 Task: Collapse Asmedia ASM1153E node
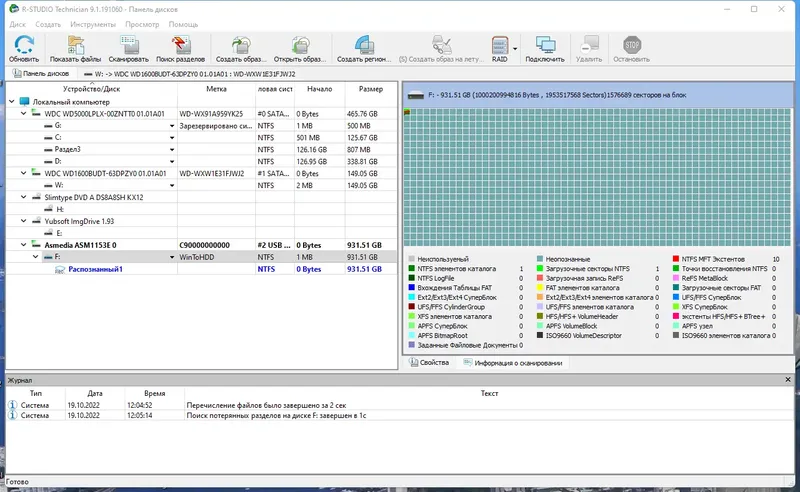(23, 245)
